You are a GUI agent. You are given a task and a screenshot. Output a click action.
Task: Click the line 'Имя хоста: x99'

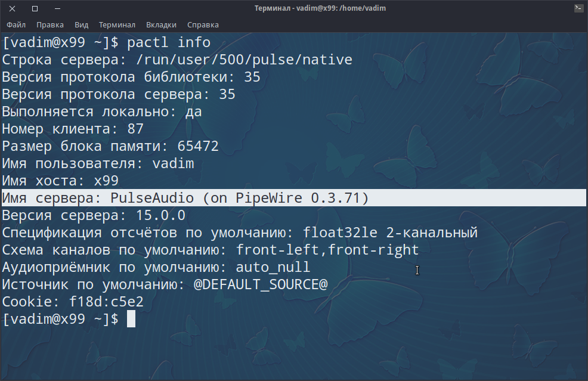pyautogui.click(x=60, y=181)
